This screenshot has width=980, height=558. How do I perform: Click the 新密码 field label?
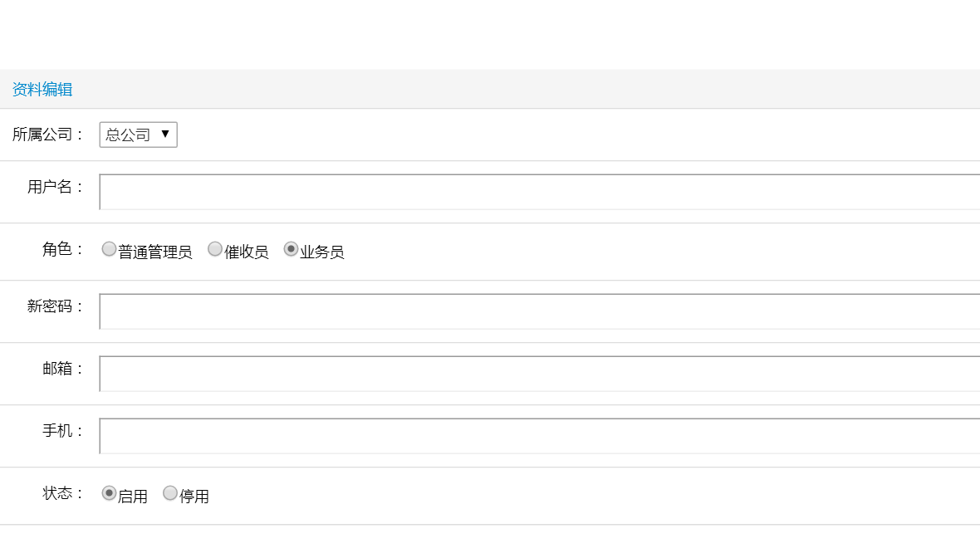(x=56, y=306)
